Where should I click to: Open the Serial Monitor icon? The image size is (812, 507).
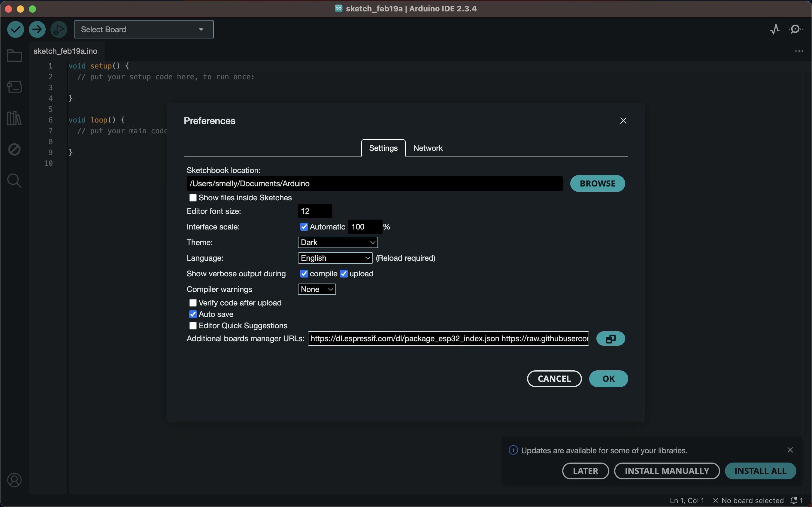click(x=796, y=29)
